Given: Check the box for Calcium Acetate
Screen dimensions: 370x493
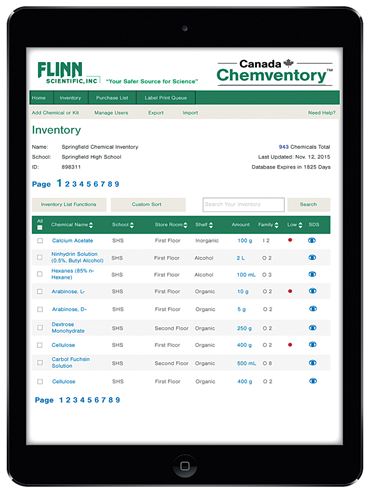Looking at the screenshot, I should point(40,240).
